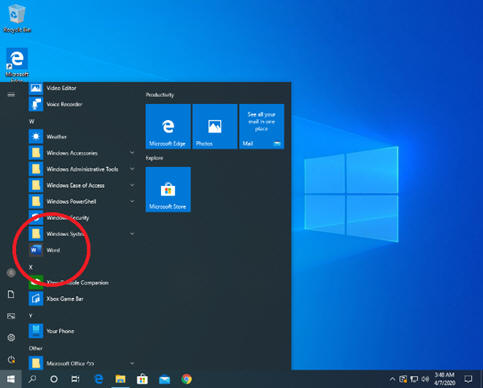Jump to letter Y section header

click(31, 315)
